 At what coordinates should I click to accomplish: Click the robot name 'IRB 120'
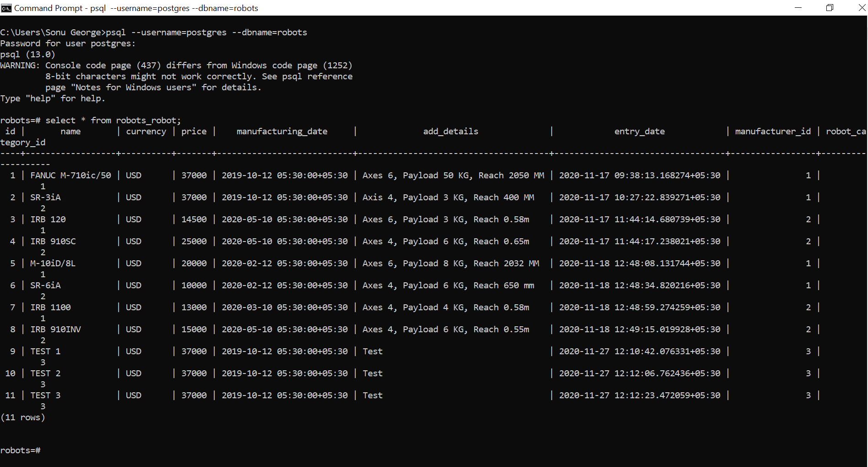[x=48, y=220]
